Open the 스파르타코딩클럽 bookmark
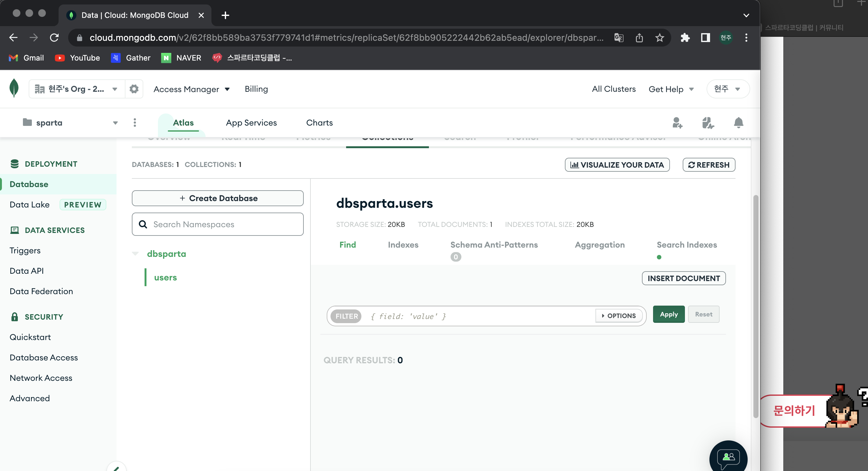This screenshot has width=868, height=471. tap(253, 58)
